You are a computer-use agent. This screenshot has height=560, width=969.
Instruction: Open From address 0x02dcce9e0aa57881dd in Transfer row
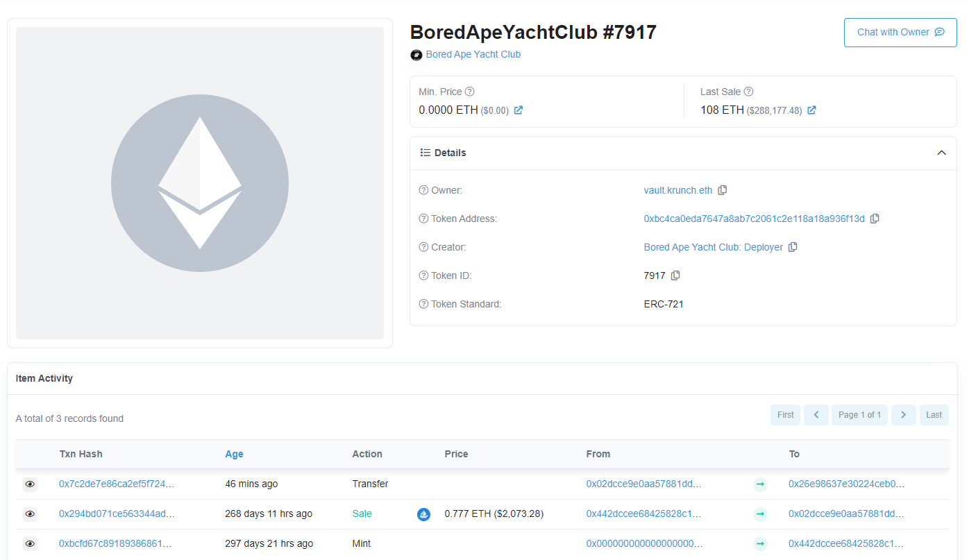pyautogui.click(x=644, y=484)
